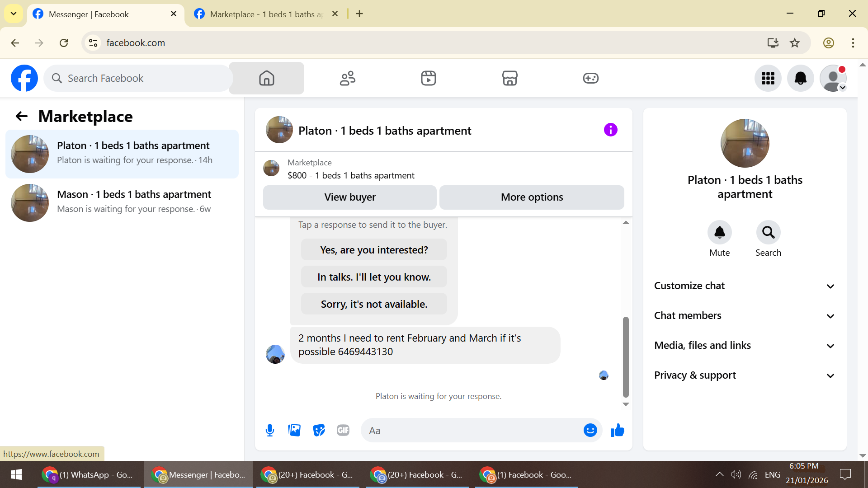Open the sticker picker icon
The height and width of the screenshot is (488, 868).
[319, 430]
